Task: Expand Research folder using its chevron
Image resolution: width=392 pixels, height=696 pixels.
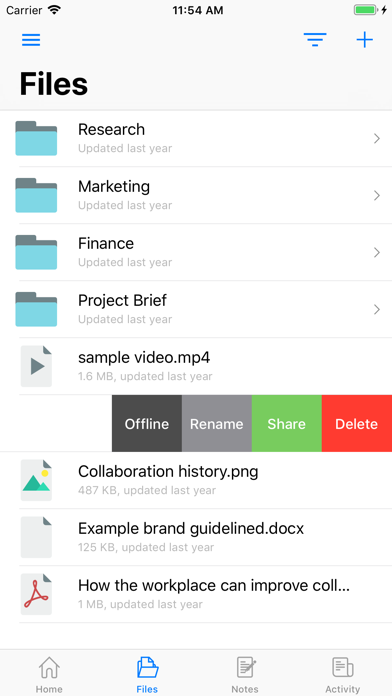Action: [x=377, y=138]
